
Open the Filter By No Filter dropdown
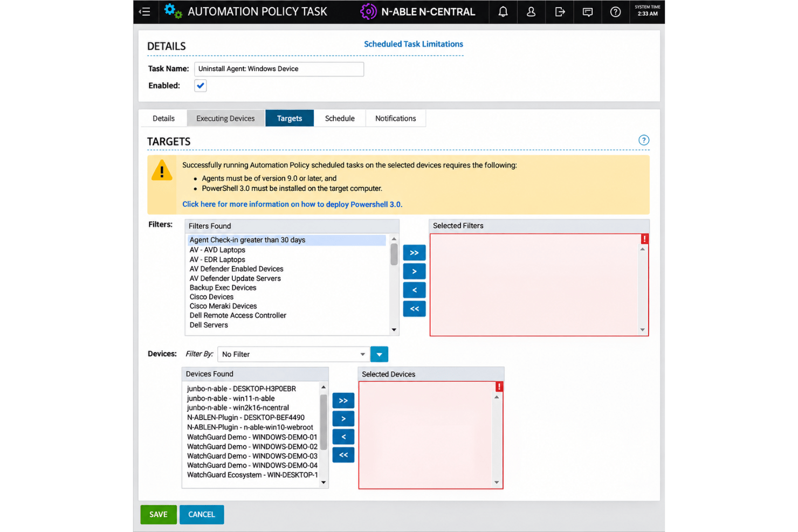pos(293,354)
